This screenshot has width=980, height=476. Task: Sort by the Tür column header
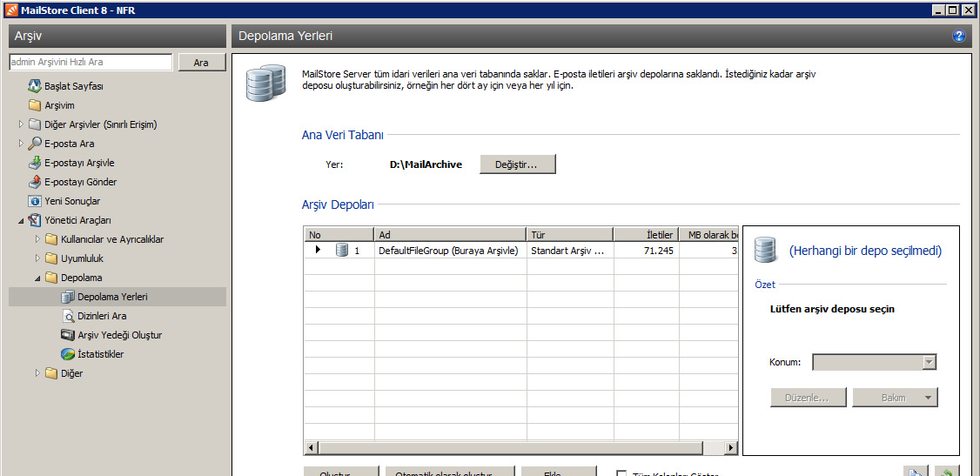(570, 235)
